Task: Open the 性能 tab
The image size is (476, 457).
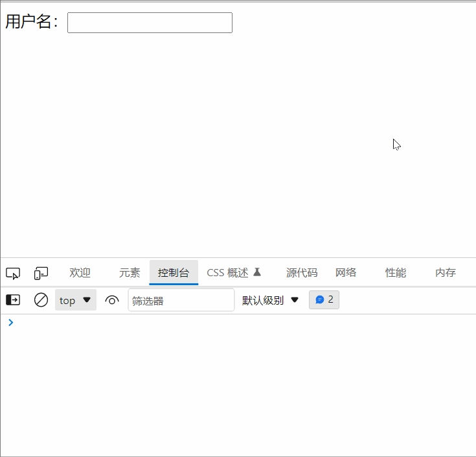Action: point(396,272)
